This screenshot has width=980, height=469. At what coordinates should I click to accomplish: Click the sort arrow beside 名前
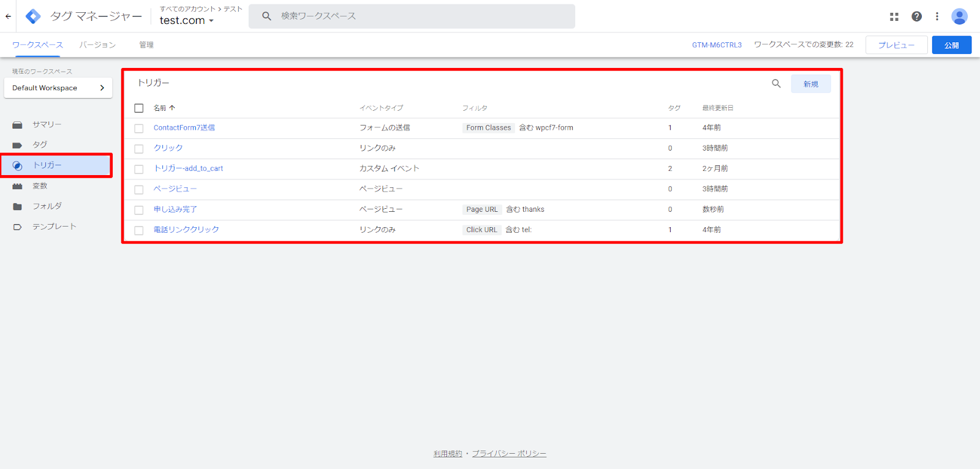[x=172, y=108]
